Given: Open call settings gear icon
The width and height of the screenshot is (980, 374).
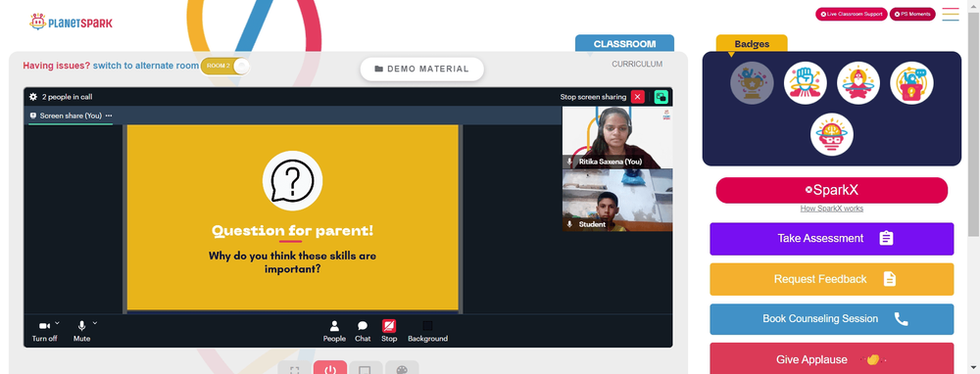Looking at the screenshot, I should click(x=33, y=97).
